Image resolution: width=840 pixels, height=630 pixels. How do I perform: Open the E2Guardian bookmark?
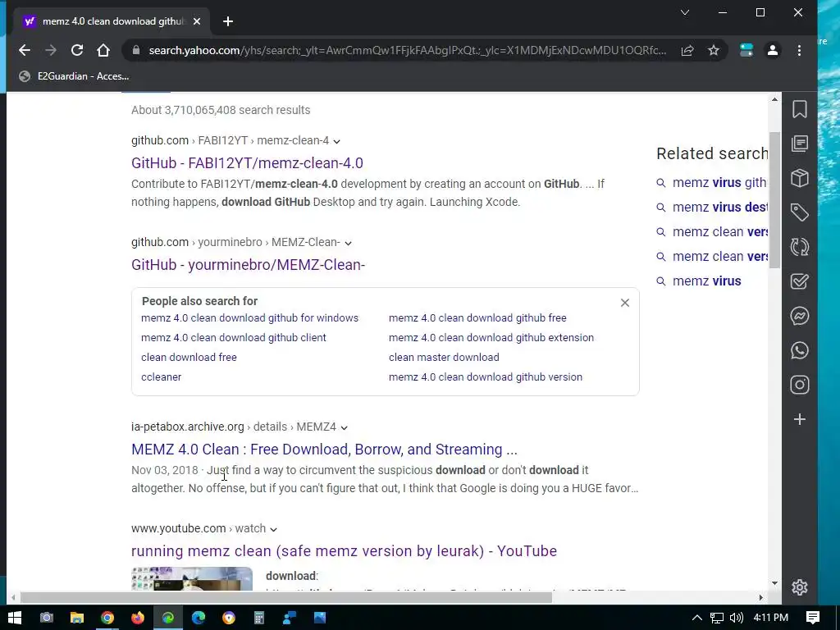[x=74, y=76]
